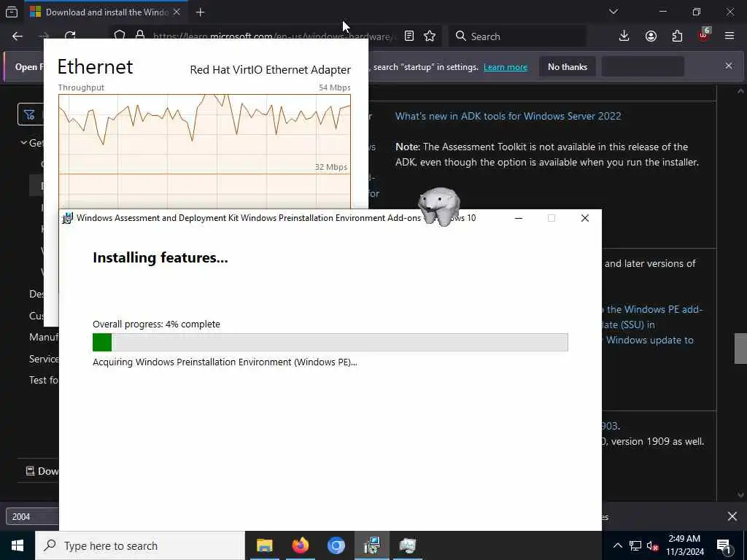Open the Windows Start menu
747x560 pixels.
[x=18, y=545]
